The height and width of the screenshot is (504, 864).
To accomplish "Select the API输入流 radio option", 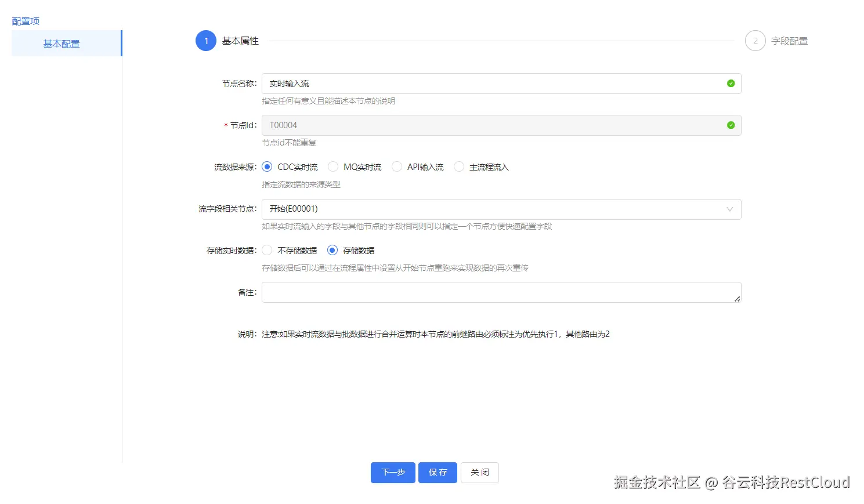I will click(x=397, y=166).
